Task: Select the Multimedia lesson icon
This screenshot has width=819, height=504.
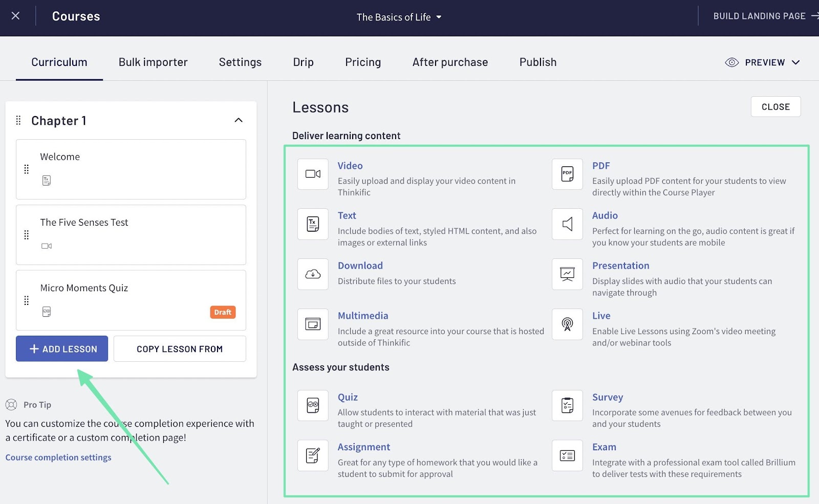Action: coord(312,324)
